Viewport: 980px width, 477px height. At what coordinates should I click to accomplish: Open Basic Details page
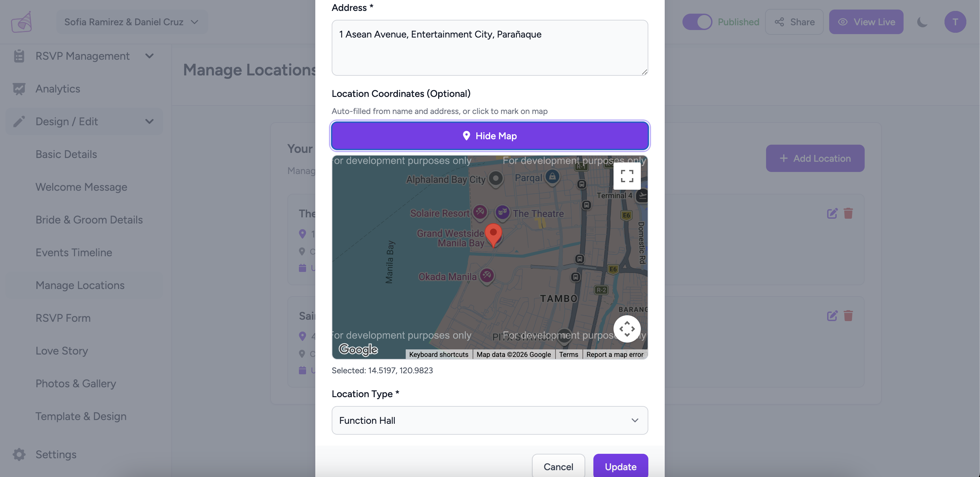coord(66,154)
